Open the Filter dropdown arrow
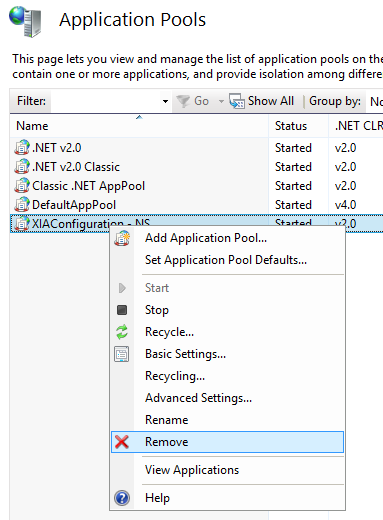 click(165, 101)
